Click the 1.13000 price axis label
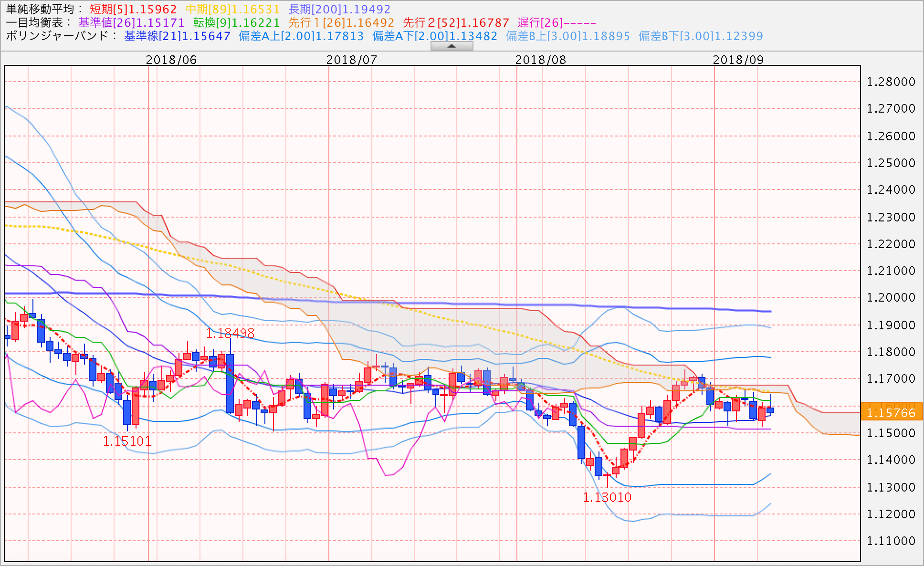This screenshot has width=924, height=566. pyautogui.click(x=891, y=487)
